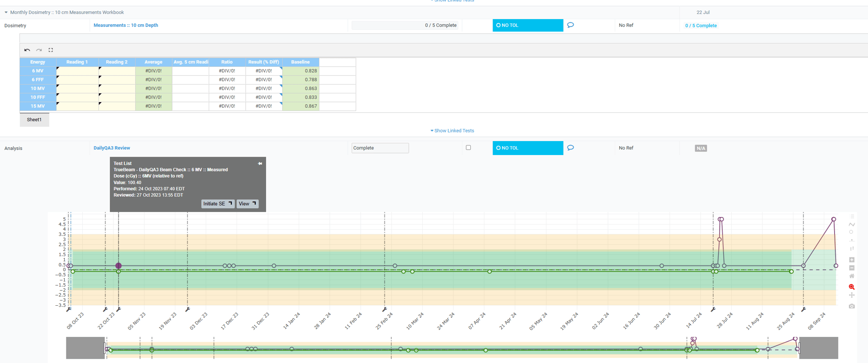Viewport: 868px width, 363px height.
Task: Select Baseline cell 0.867
Action: pyautogui.click(x=301, y=106)
